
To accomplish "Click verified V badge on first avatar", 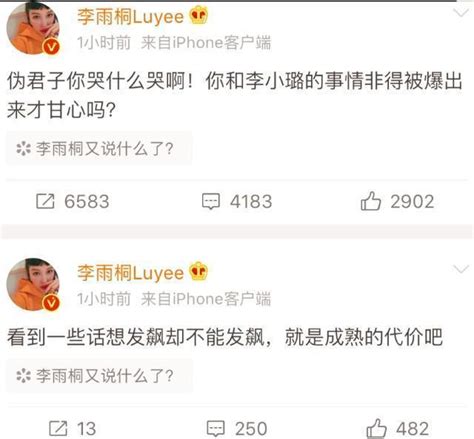I will [x=51, y=47].
